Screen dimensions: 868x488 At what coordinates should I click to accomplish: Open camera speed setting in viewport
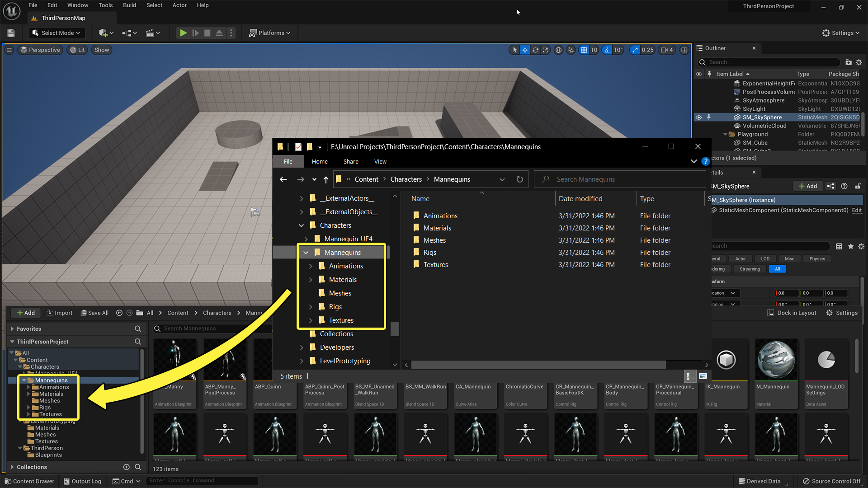tap(667, 50)
